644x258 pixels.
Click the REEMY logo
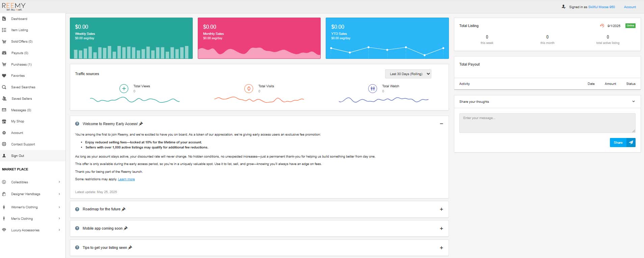[x=14, y=6]
